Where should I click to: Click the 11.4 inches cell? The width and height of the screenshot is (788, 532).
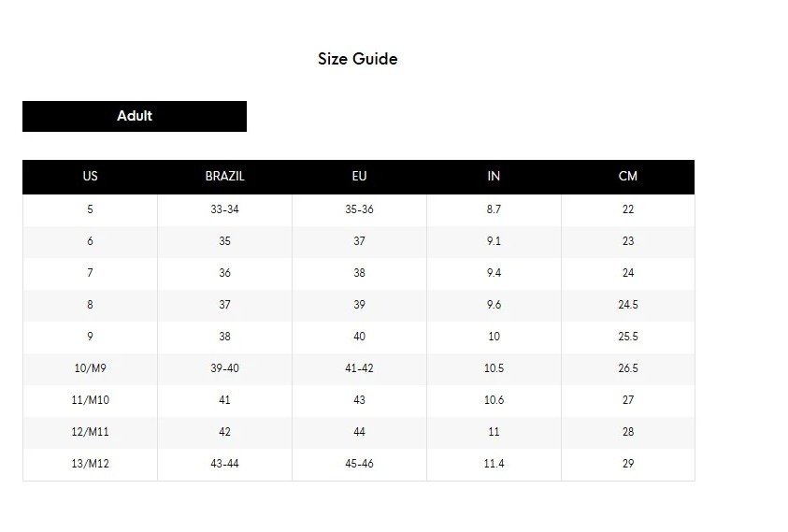(494, 464)
